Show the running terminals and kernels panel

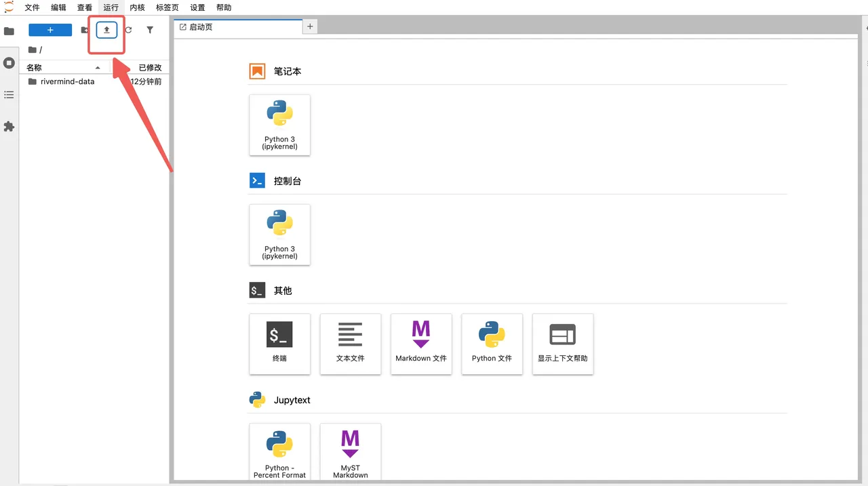[9, 63]
